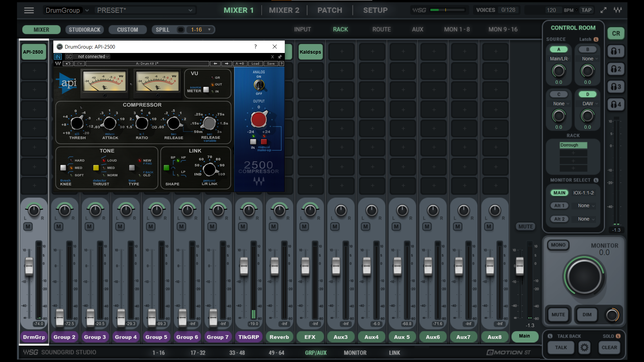Screen dimensions: 644x362
Task: Toggle the red manual make-up button
Action: point(264,141)
